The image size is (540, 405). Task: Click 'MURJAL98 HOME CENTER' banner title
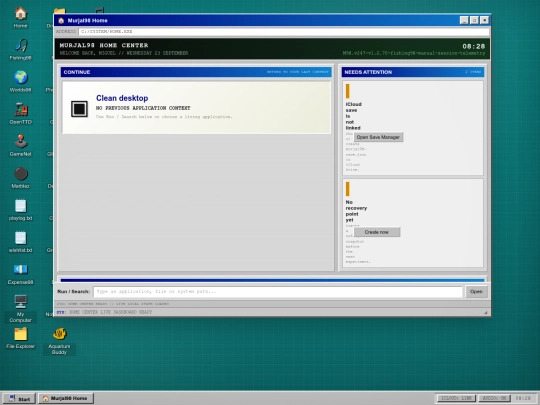[x=104, y=45]
